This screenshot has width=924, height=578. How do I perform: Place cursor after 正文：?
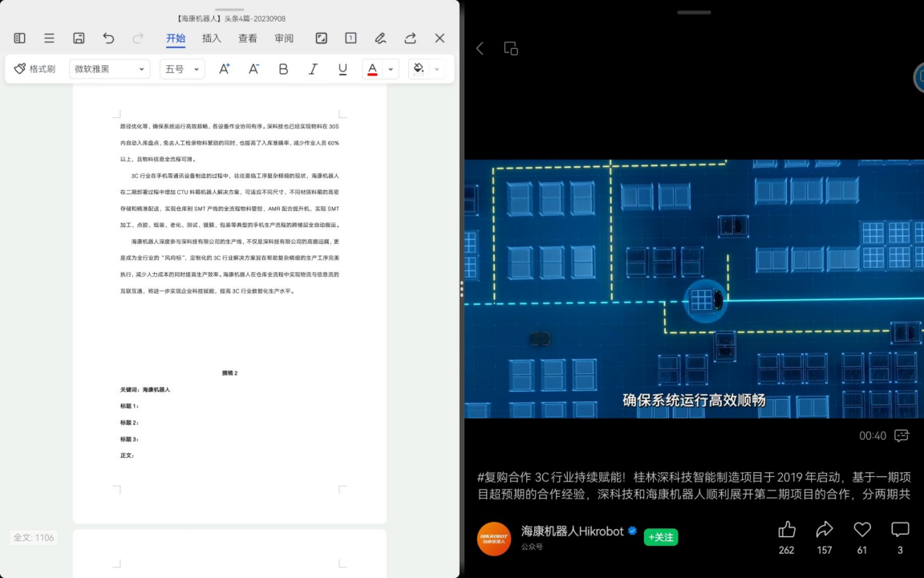(136, 455)
